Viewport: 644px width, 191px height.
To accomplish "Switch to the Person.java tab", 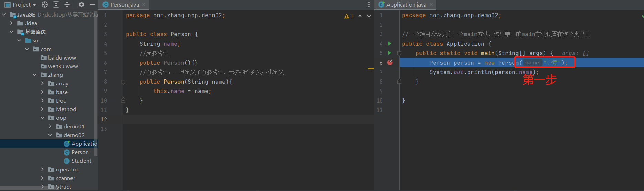I will click(124, 4).
